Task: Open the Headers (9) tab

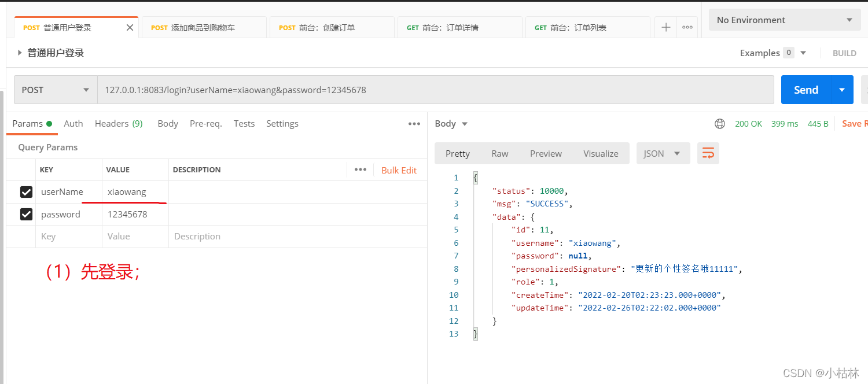Action: (119, 124)
